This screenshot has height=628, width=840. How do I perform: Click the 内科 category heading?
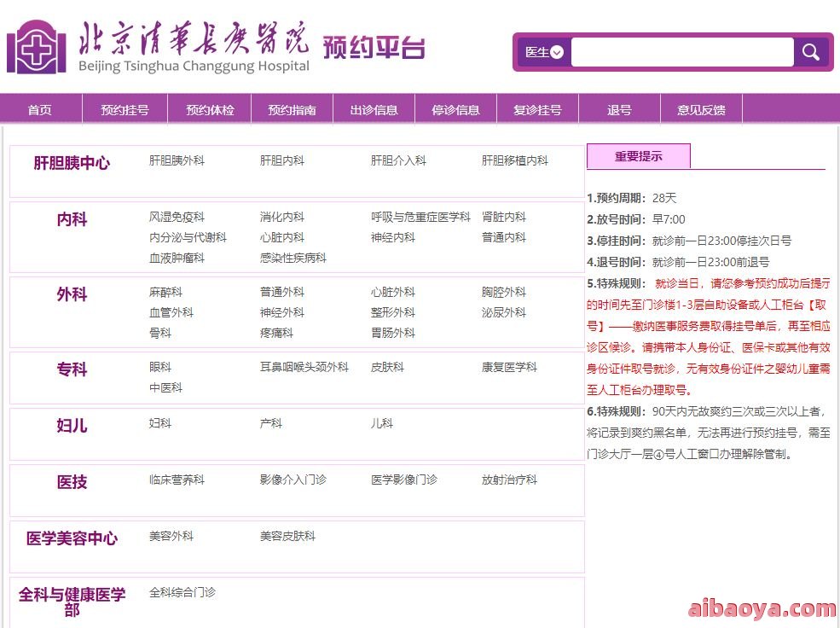pyautogui.click(x=72, y=218)
